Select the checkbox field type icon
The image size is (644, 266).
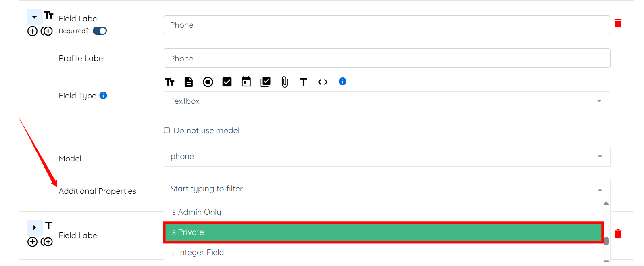(227, 82)
